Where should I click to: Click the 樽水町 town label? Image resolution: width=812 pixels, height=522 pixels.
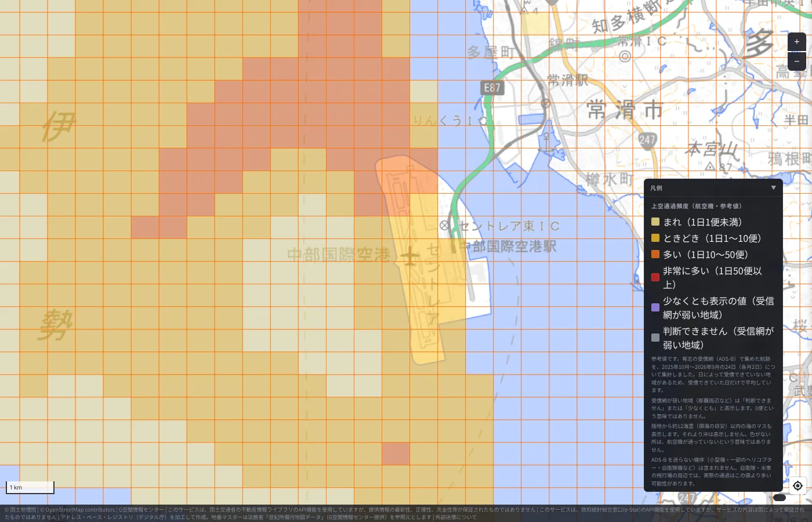coord(609,180)
